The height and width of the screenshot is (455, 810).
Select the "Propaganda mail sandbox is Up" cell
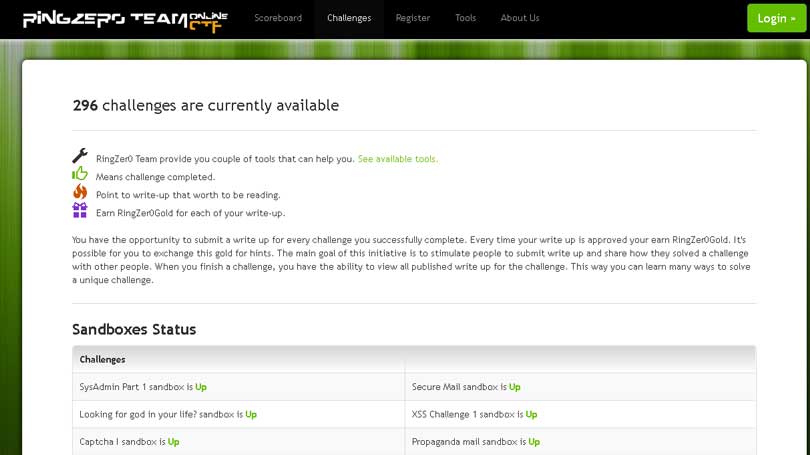click(x=581, y=442)
